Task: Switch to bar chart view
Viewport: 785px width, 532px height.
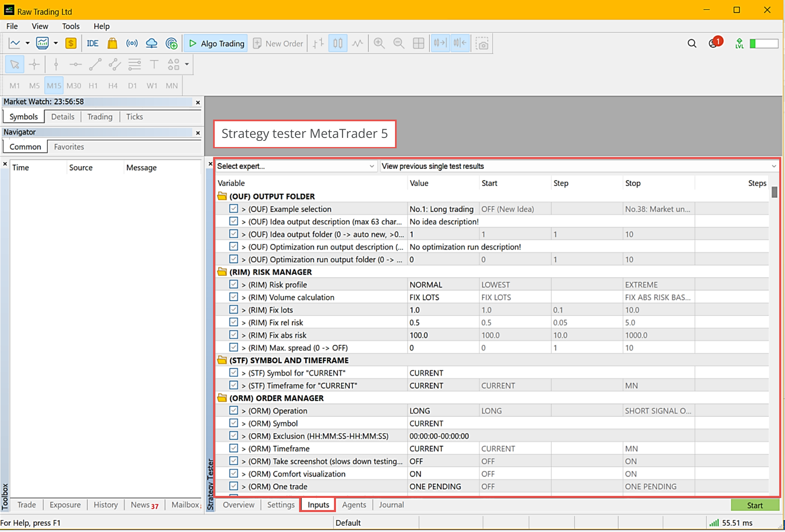Action: (318, 43)
